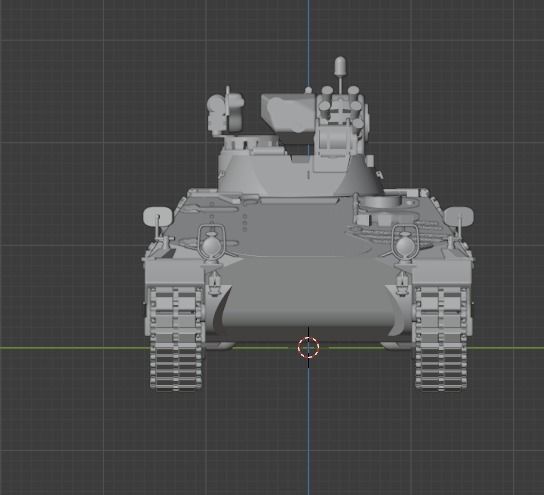This screenshot has width=544, height=495.
Task: Select the circular driver's hatch on the hull
Action: coord(380,202)
